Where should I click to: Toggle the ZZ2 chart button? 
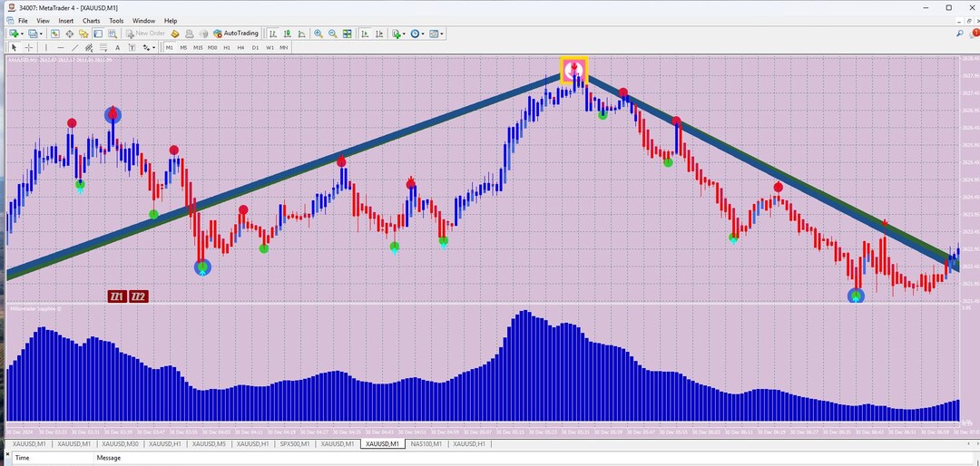pyautogui.click(x=139, y=296)
